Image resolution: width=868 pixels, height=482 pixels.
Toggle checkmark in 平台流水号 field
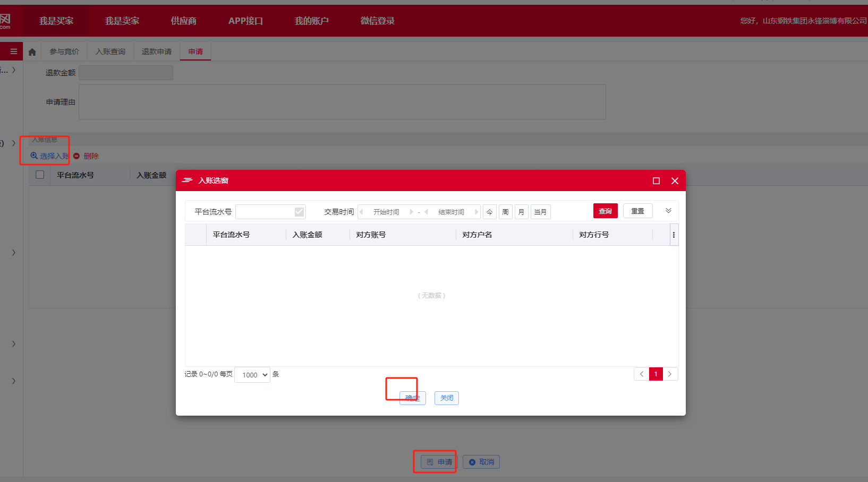[299, 212]
